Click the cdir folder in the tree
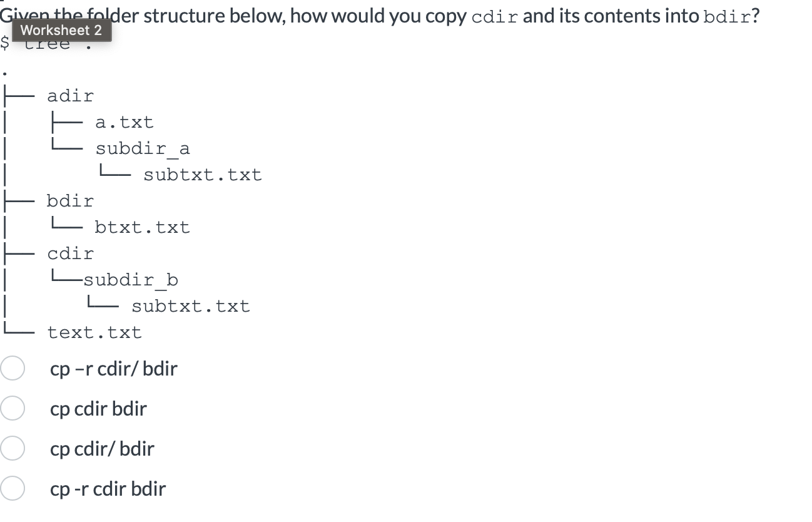 coord(70,253)
